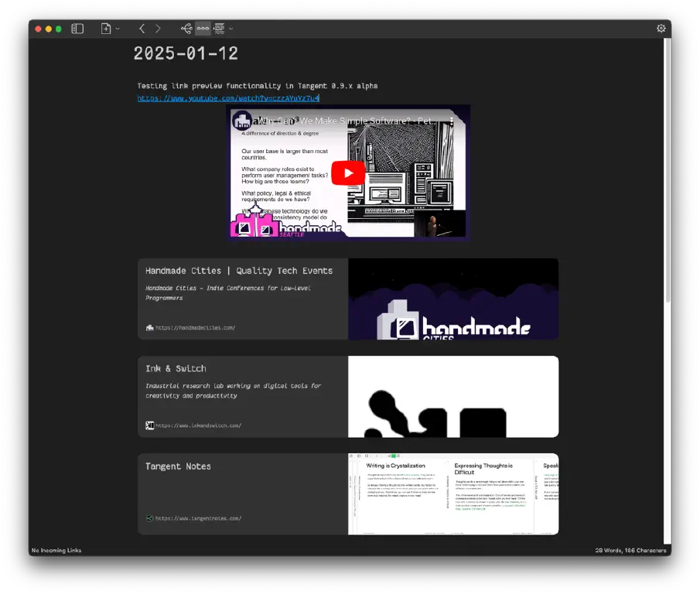Open the Handmade Cities banner image
The width and height of the screenshot is (700, 594).
[x=453, y=299]
